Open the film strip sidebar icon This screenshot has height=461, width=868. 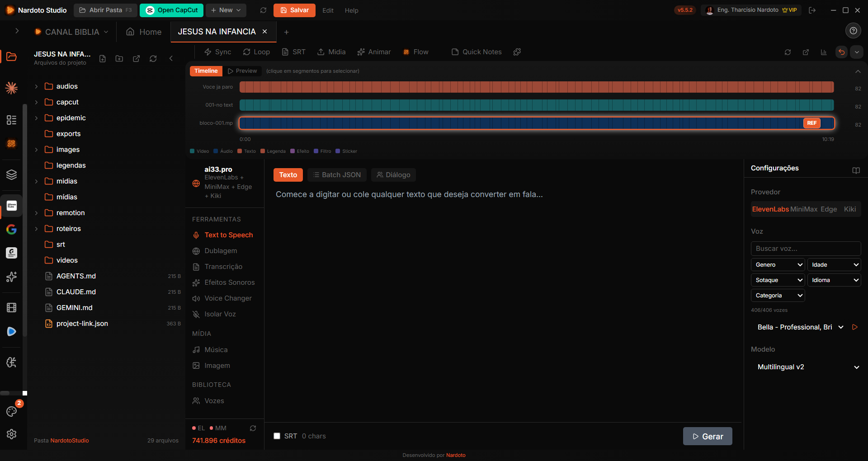(12, 308)
